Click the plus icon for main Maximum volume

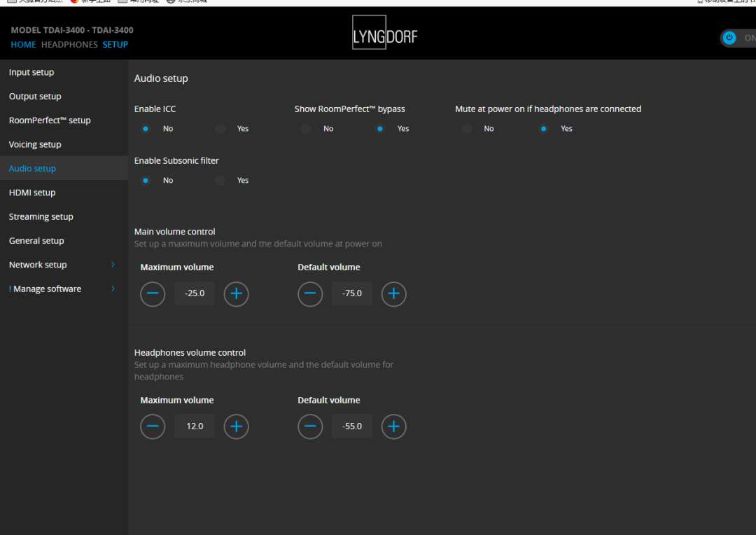236,293
